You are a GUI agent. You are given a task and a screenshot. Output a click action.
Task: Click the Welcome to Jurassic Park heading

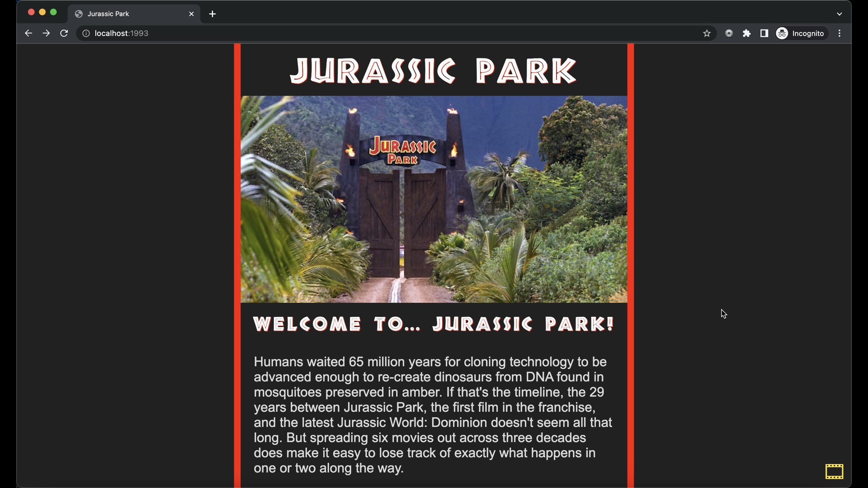point(433,324)
